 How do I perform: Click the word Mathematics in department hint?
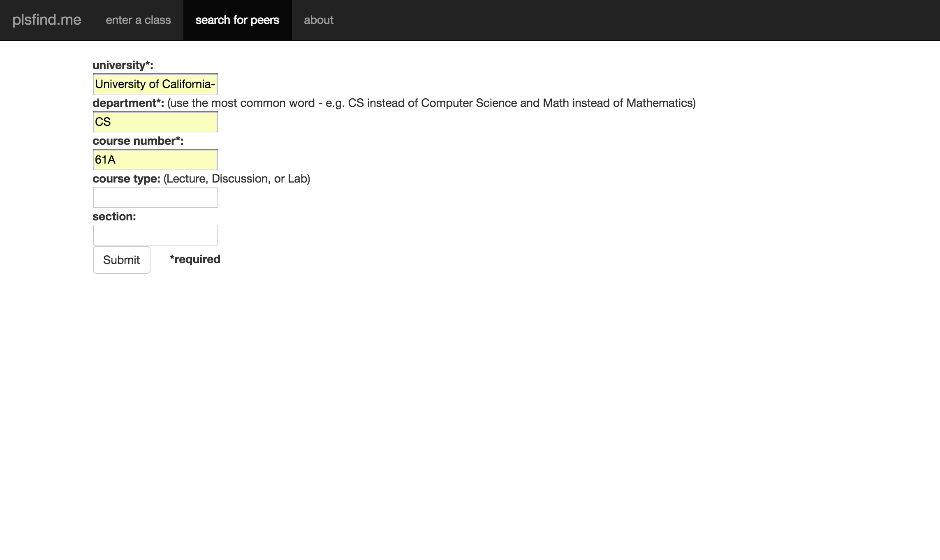(x=659, y=103)
